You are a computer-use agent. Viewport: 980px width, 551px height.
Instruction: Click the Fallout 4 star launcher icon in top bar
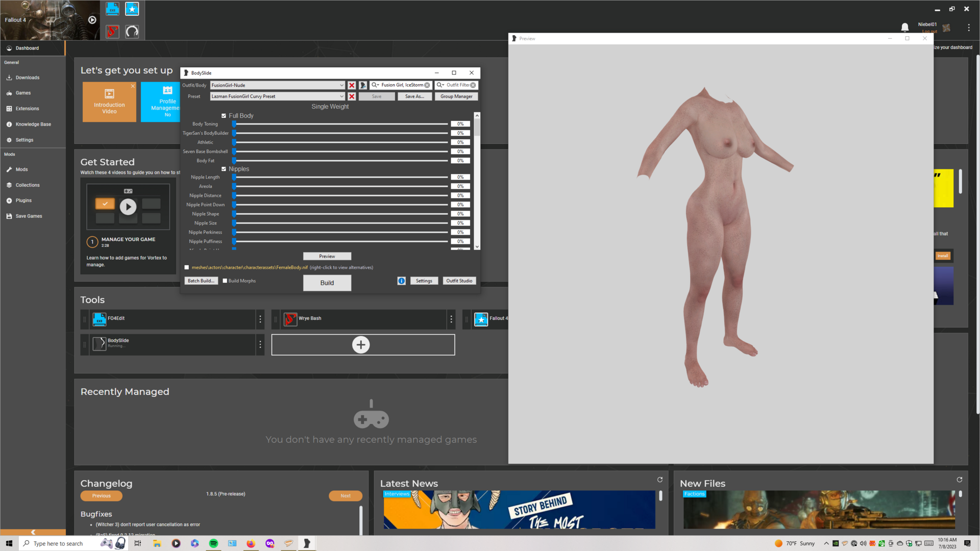pyautogui.click(x=132, y=9)
